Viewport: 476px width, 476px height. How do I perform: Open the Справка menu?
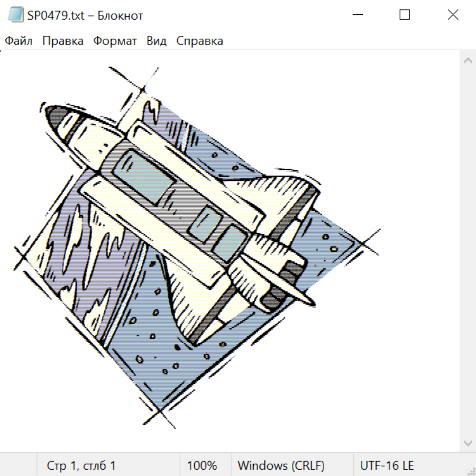199,41
